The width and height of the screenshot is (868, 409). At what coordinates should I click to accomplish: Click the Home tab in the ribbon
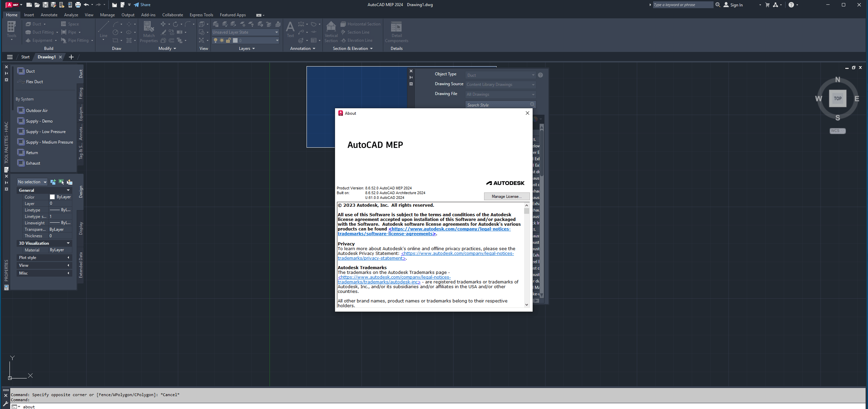point(11,15)
